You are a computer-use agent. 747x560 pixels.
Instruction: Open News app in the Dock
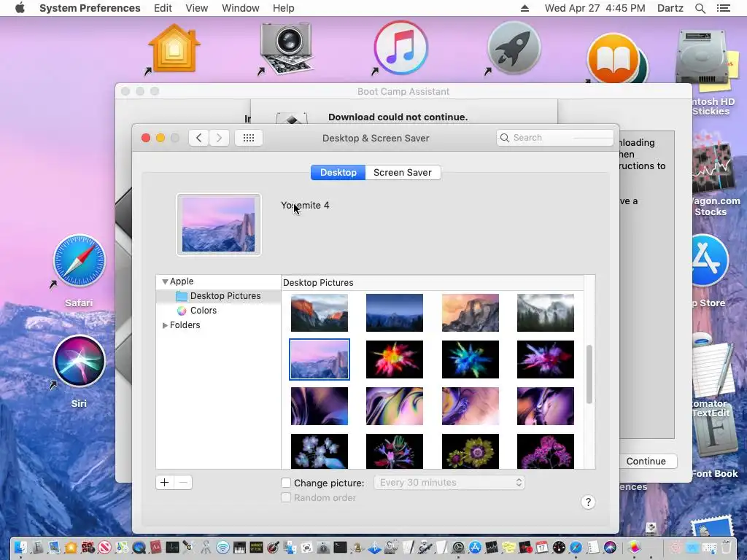click(x=104, y=548)
